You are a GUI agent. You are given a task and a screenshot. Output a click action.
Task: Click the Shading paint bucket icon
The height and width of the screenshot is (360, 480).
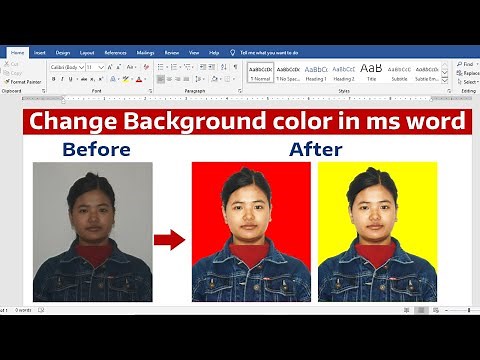(214, 79)
